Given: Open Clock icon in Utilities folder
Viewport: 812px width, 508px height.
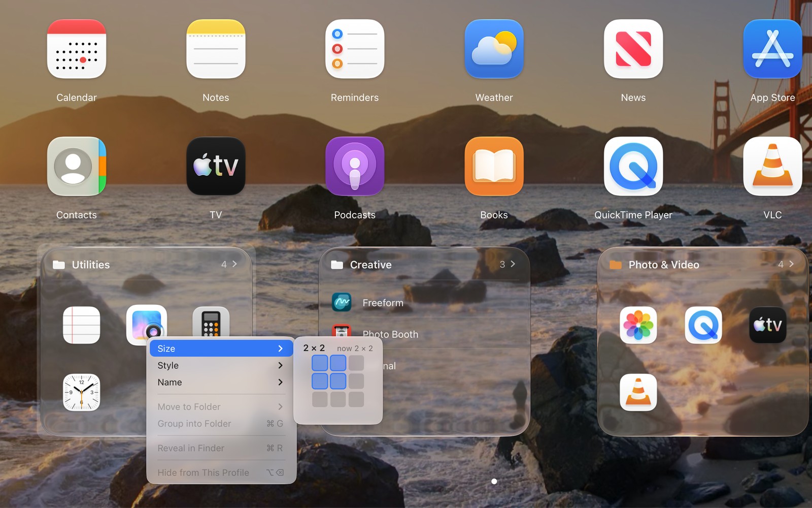Looking at the screenshot, I should pyautogui.click(x=82, y=392).
